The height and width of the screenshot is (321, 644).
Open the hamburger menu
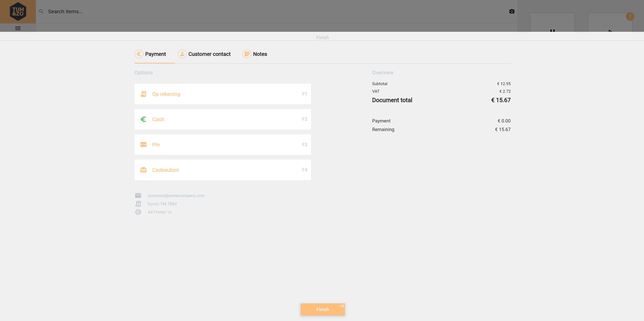18,28
